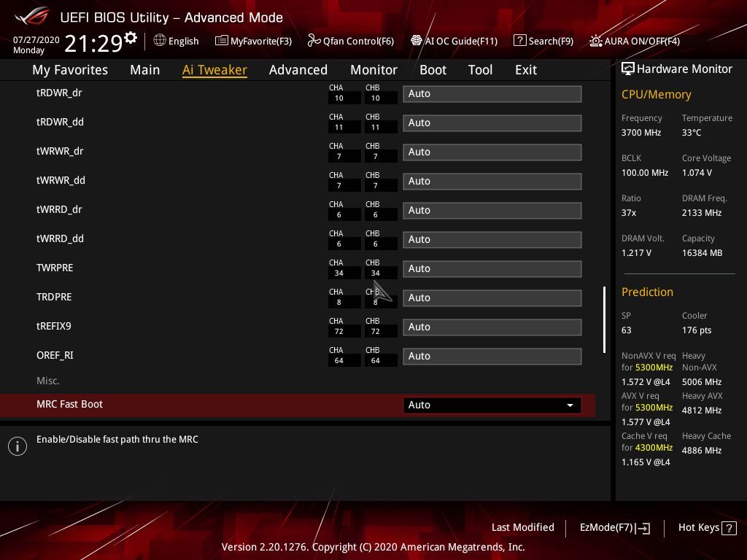
Task: Click tRDWR_dd CHB value 11
Action: 376,127
